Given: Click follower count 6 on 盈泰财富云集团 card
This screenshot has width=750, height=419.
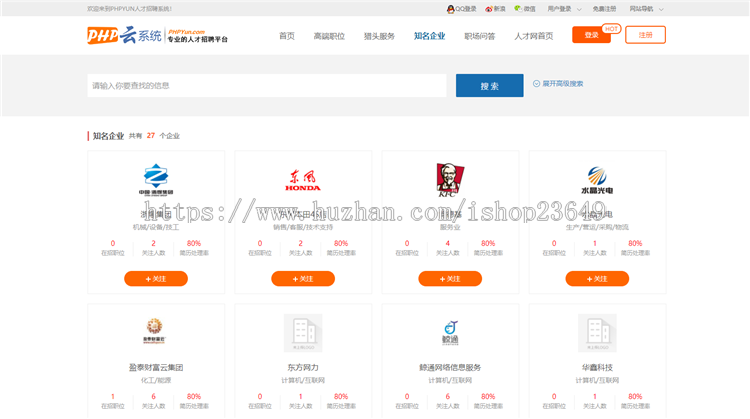Looking at the screenshot, I should [x=154, y=397].
